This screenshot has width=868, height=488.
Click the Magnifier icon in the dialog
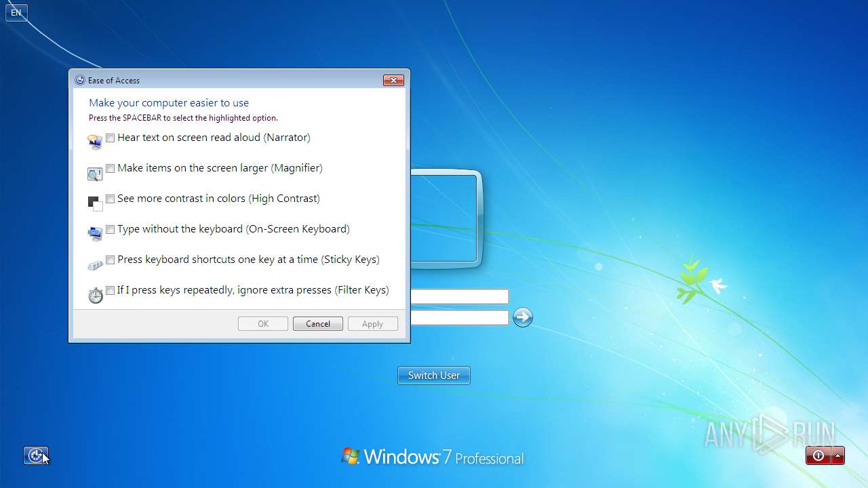click(x=95, y=174)
